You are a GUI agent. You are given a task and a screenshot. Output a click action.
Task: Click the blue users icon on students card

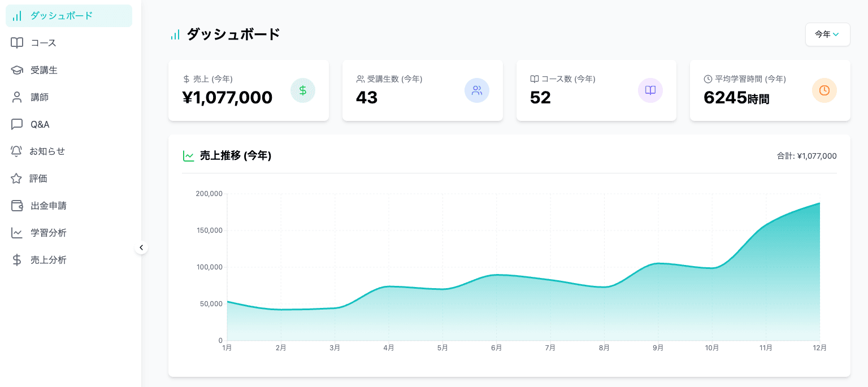click(x=477, y=90)
